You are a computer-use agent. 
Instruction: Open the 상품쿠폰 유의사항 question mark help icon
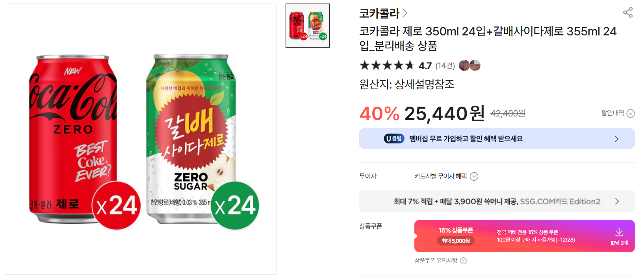pyautogui.click(x=464, y=260)
